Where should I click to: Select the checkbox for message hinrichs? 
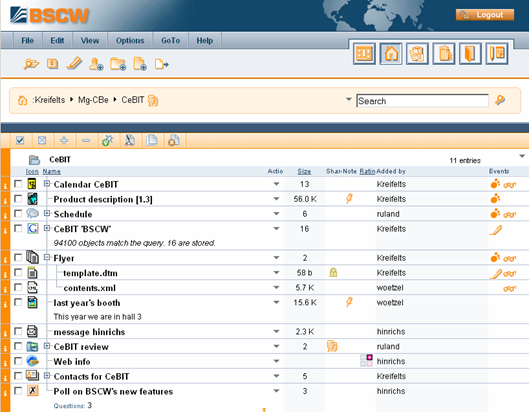pos(18,331)
